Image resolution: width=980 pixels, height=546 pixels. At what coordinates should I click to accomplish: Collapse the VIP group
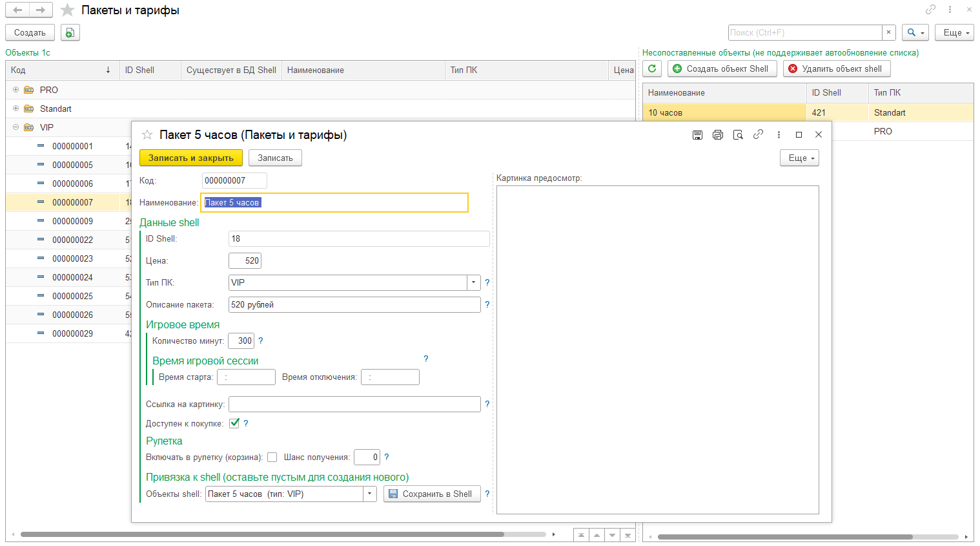tap(16, 127)
